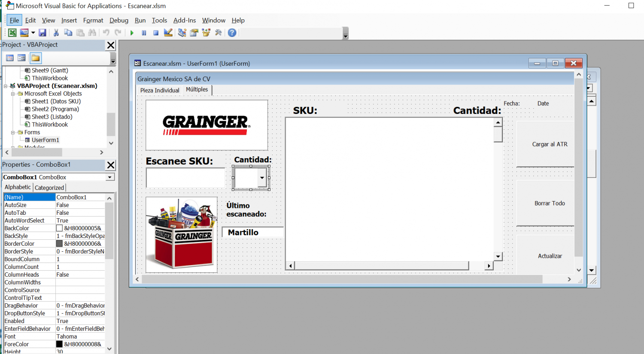Screen dimensions: 644x354
Task: Run the UserForm with the green play icon
Action: 132,33
